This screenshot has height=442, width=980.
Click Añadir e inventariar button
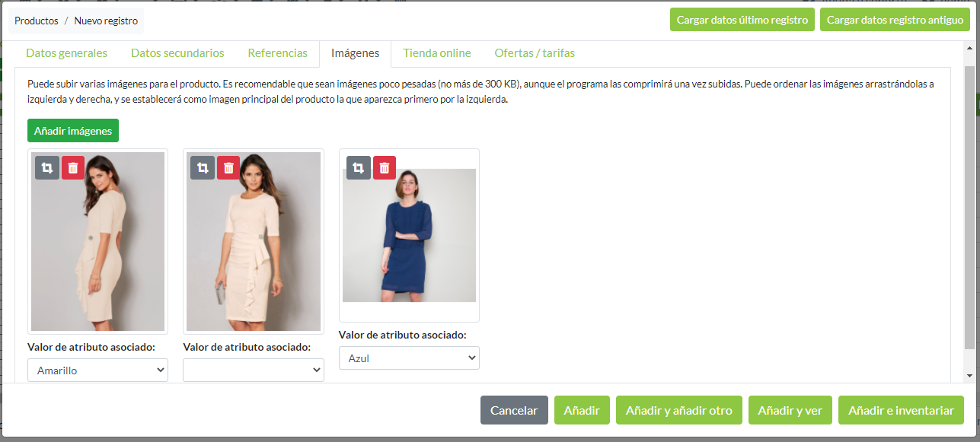901,410
